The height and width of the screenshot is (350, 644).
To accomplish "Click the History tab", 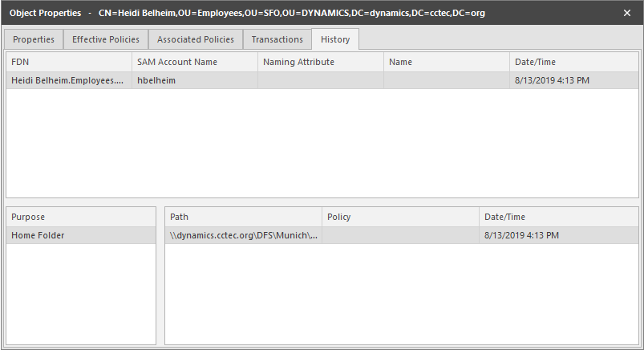I will coord(335,39).
